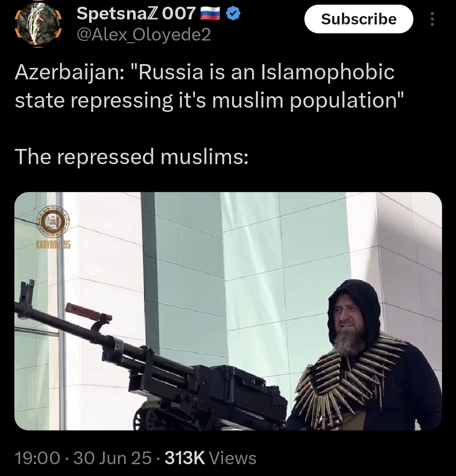Click the KADYROV_95 watermark text
Screen dimensions: 456x476
tap(54, 244)
